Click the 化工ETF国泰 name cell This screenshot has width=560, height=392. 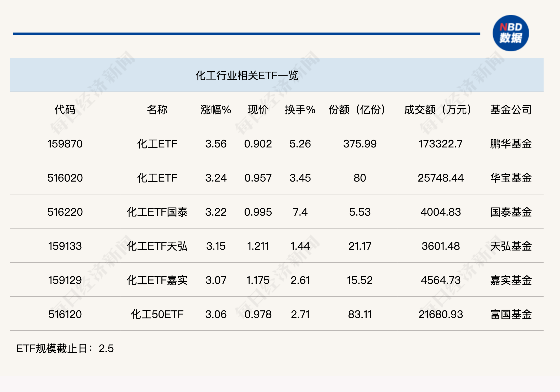(x=157, y=212)
